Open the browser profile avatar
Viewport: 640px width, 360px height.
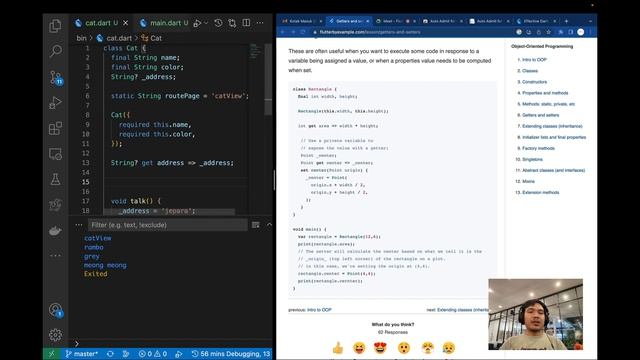pos(581,32)
